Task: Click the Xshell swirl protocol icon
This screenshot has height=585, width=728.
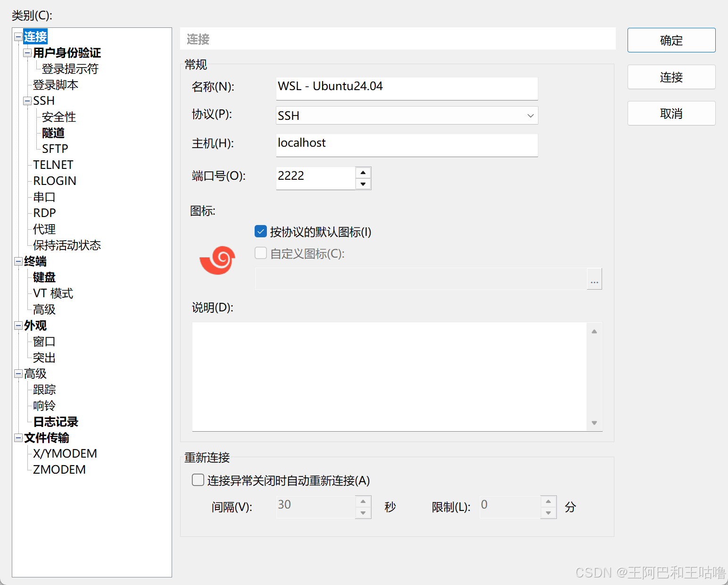Action: tap(217, 260)
